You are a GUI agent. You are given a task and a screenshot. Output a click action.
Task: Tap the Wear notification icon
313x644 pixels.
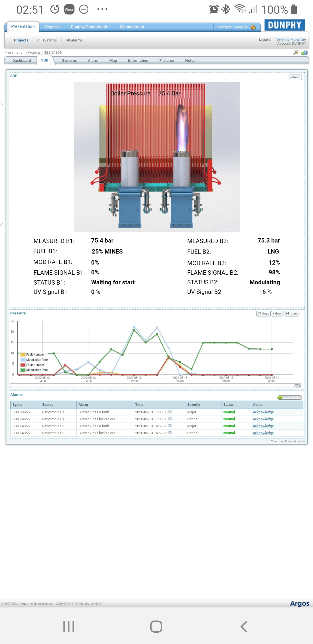point(69,9)
